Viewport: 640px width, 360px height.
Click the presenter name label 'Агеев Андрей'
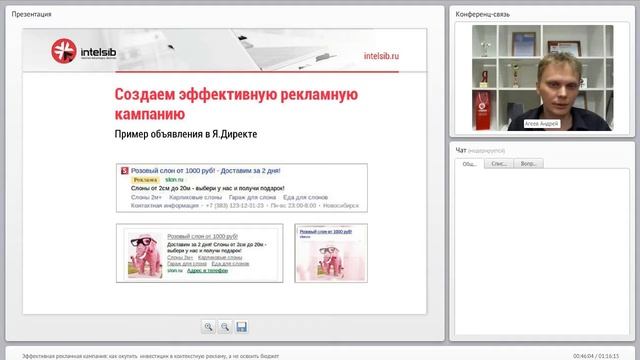541,124
